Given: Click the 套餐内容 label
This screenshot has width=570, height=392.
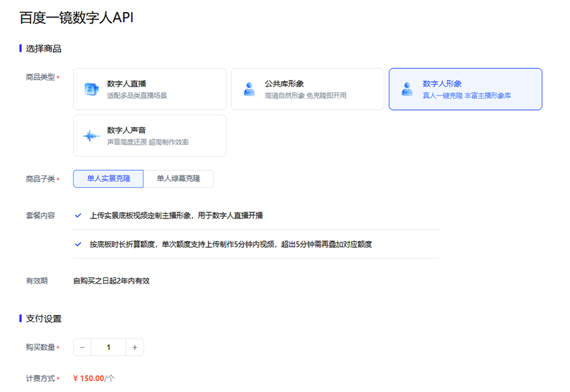Looking at the screenshot, I should (x=40, y=216).
